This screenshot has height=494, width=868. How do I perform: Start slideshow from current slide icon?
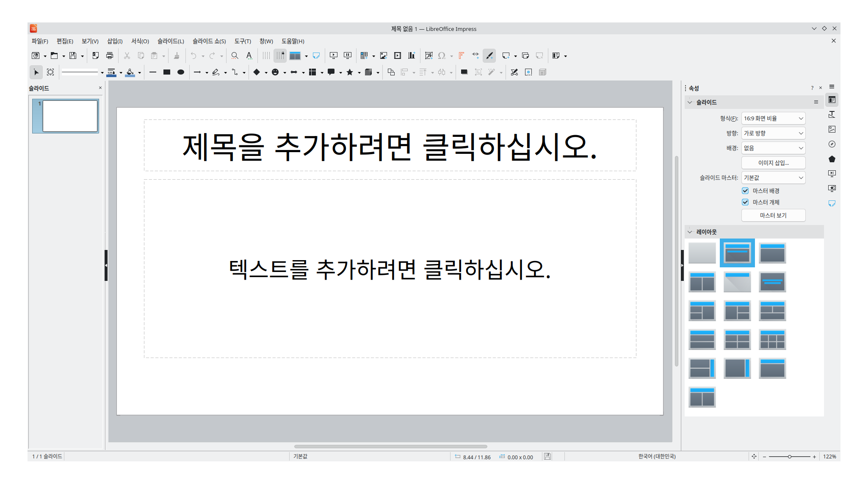(x=348, y=56)
